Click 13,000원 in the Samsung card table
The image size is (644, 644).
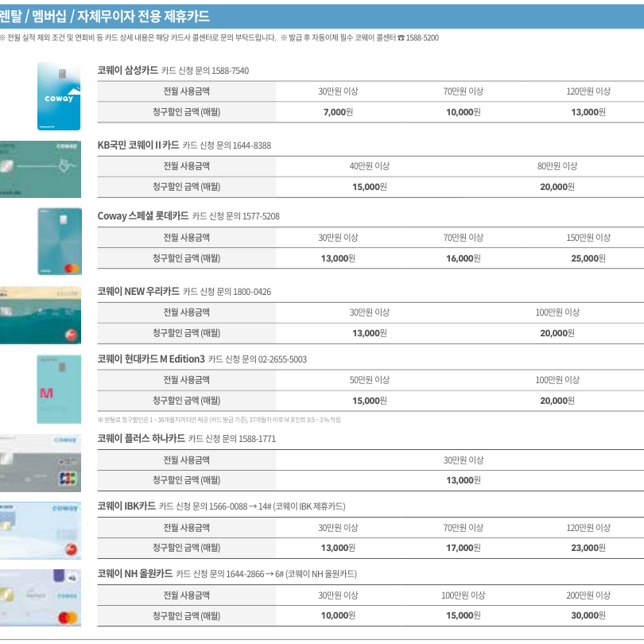588,112
